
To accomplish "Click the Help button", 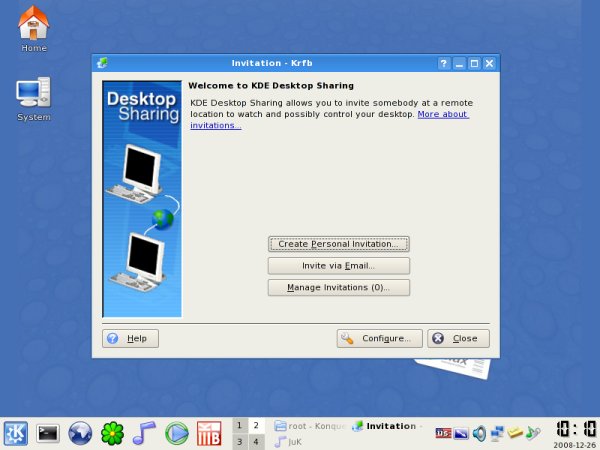I will pyautogui.click(x=130, y=338).
